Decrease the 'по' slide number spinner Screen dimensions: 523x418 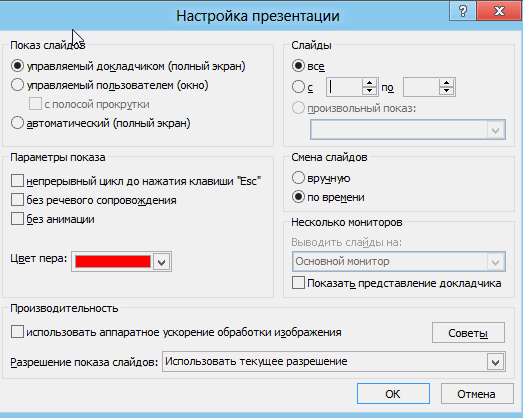pos(446,91)
